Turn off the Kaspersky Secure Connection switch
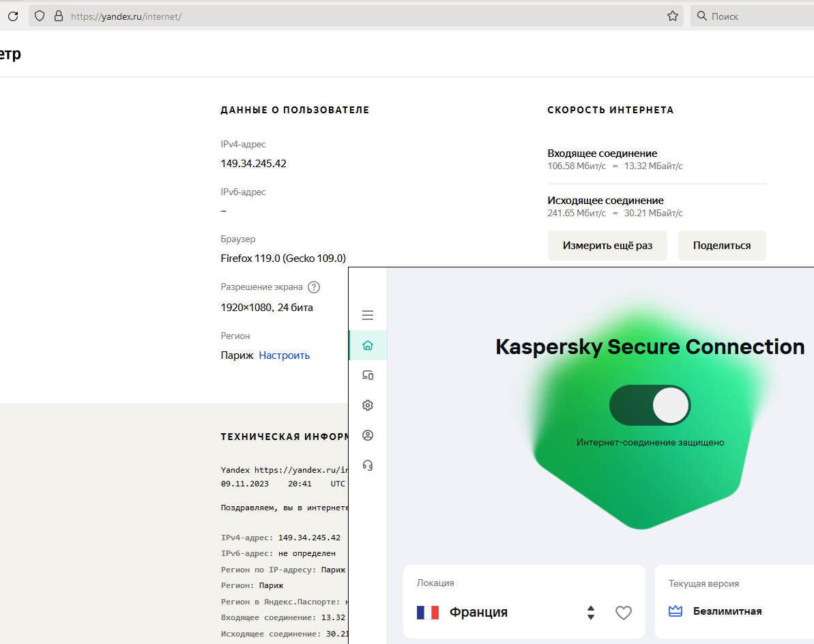The height and width of the screenshot is (644, 814). [650, 405]
